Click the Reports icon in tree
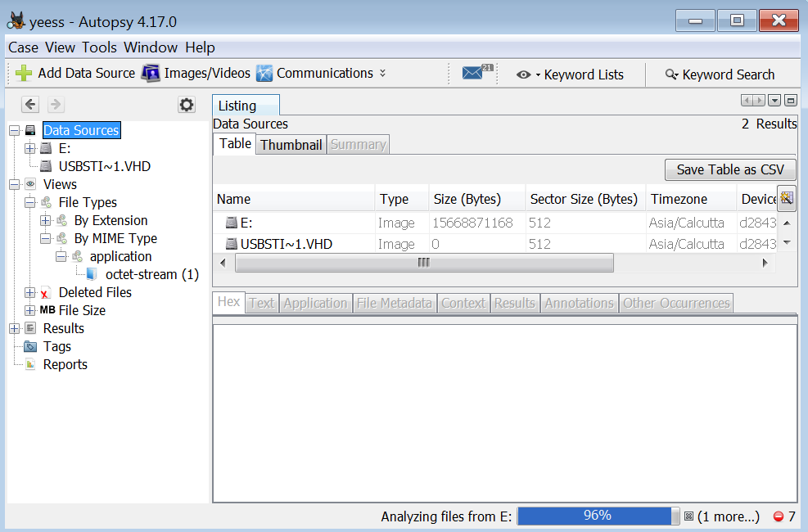Screen dimensions: 808x532 click(x=30, y=364)
